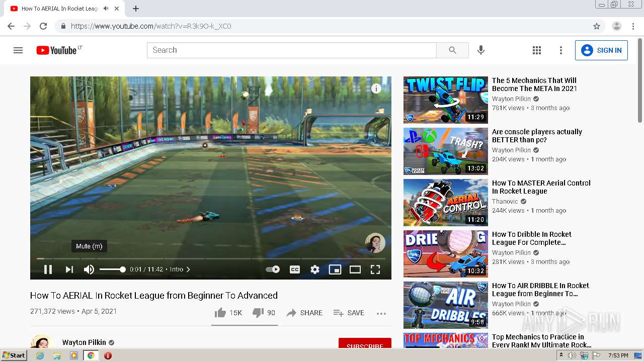Open the TWIST FLIP thumbnail video
The width and height of the screenshot is (644, 362).
click(446, 100)
